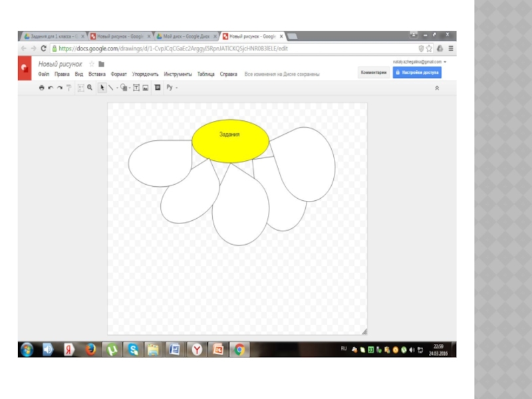Open the Упорядочить menu

click(x=145, y=74)
